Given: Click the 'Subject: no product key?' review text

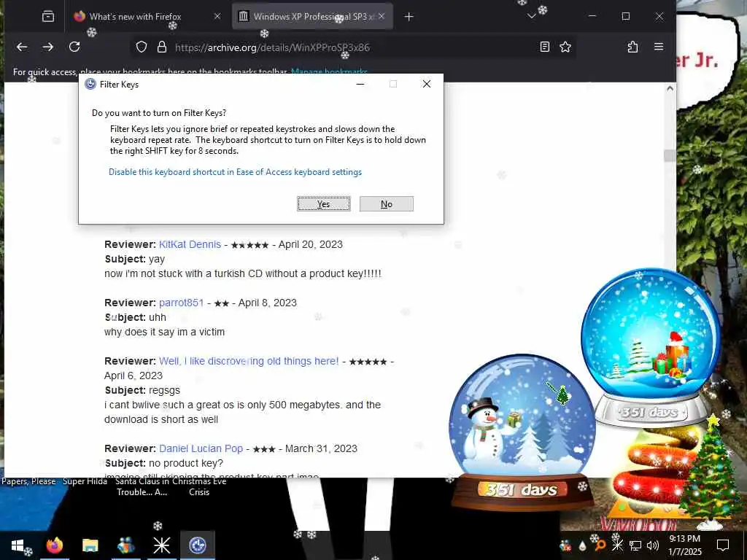Looking at the screenshot, I should tap(164, 463).
